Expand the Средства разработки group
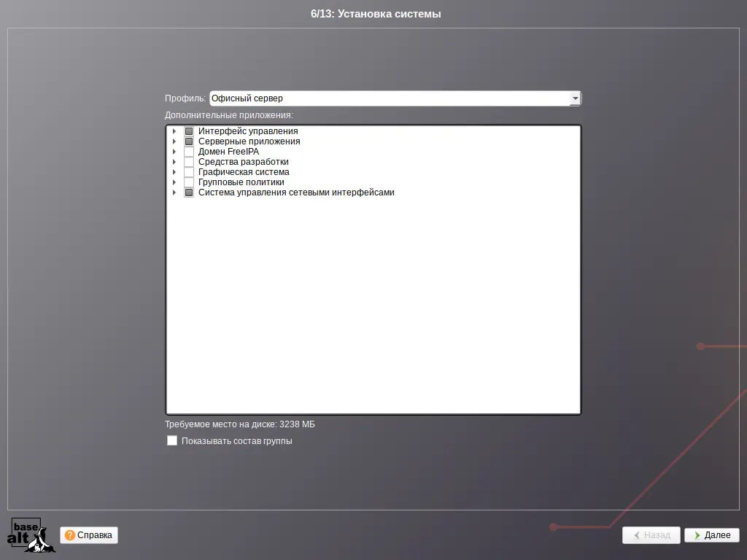 pos(174,162)
